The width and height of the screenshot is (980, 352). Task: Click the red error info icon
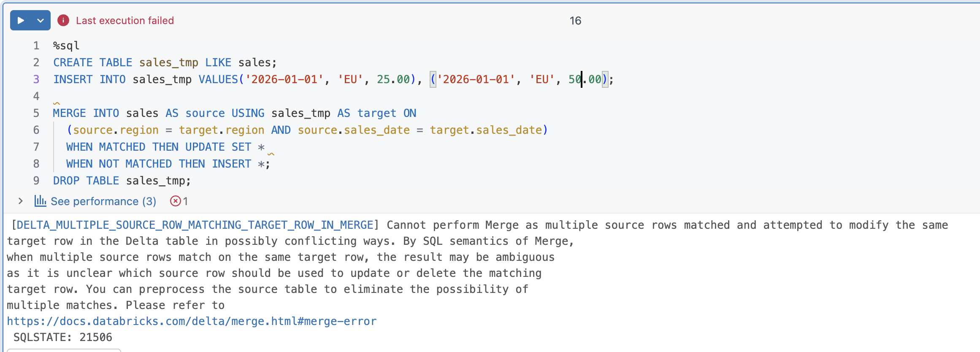[63, 20]
